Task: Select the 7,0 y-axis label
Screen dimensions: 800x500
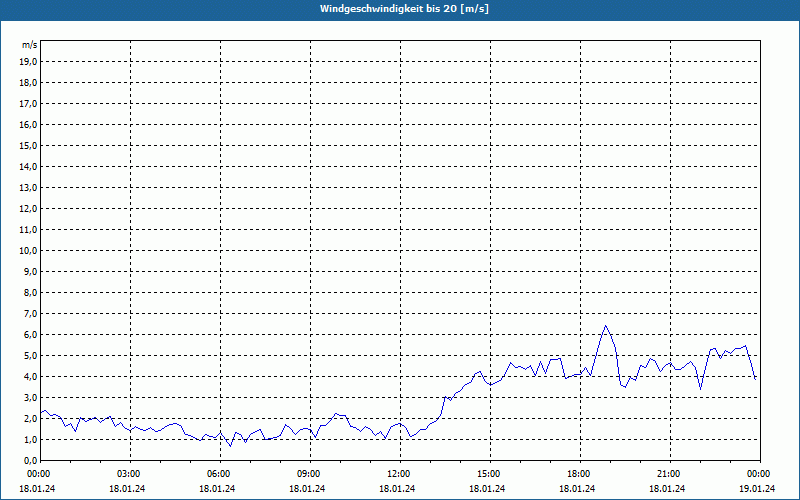Action: click(31, 313)
